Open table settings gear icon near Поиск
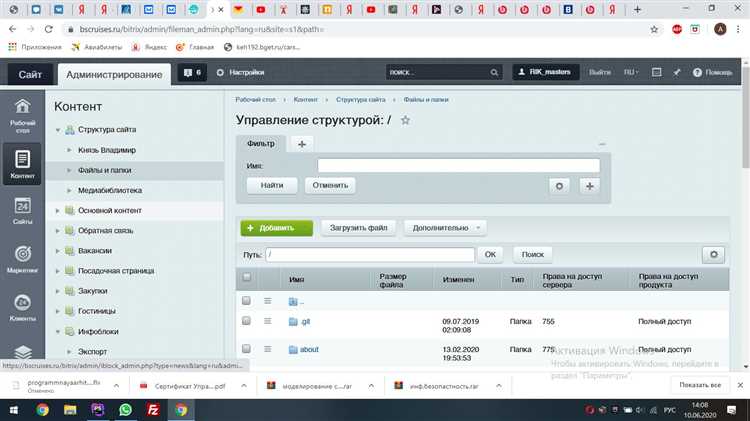 (713, 255)
